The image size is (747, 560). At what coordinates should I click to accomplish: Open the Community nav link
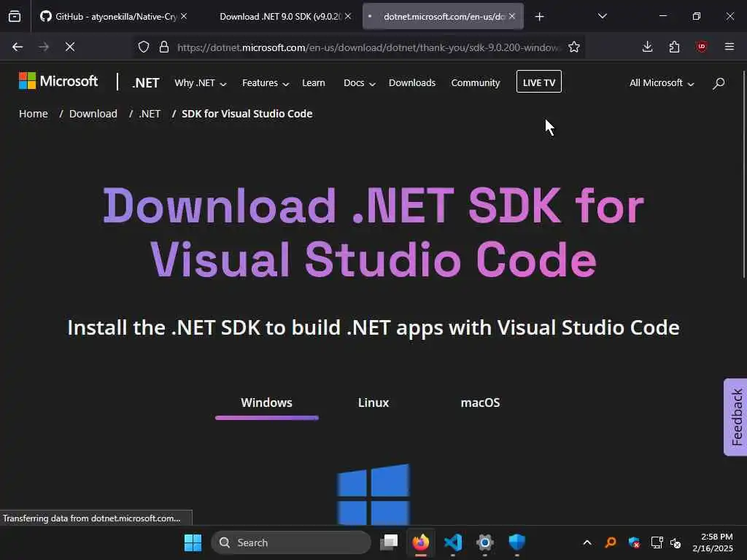point(476,83)
